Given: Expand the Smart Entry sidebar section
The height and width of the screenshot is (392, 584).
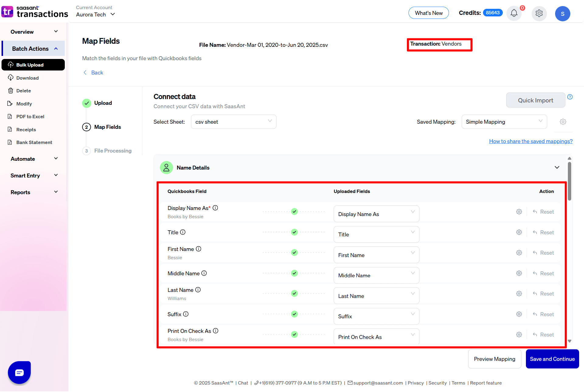Looking at the screenshot, I should pos(33,175).
